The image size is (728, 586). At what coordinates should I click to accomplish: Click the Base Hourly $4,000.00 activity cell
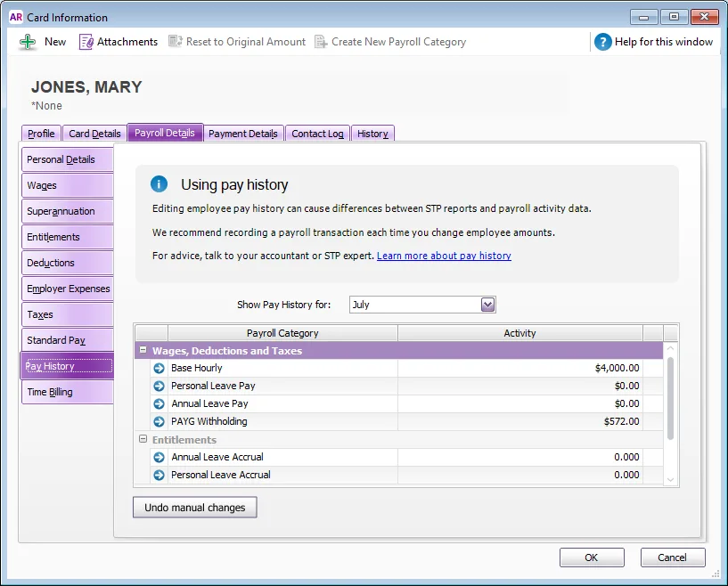520,369
